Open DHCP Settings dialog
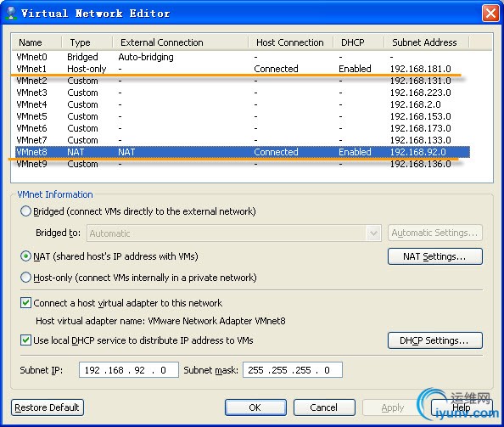The image size is (504, 427). point(435,340)
